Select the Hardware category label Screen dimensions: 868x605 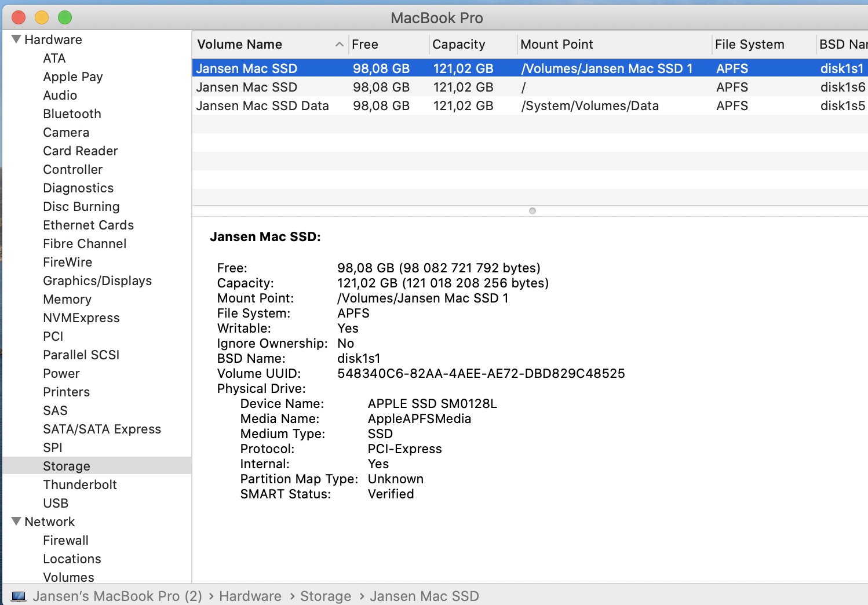[x=53, y=40]
